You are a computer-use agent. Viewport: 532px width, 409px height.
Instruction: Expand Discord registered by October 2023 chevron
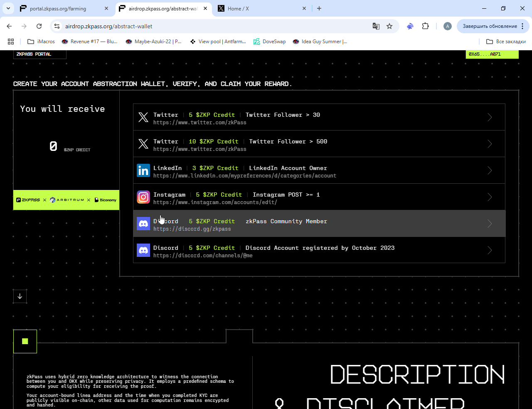tap(490, 250)
